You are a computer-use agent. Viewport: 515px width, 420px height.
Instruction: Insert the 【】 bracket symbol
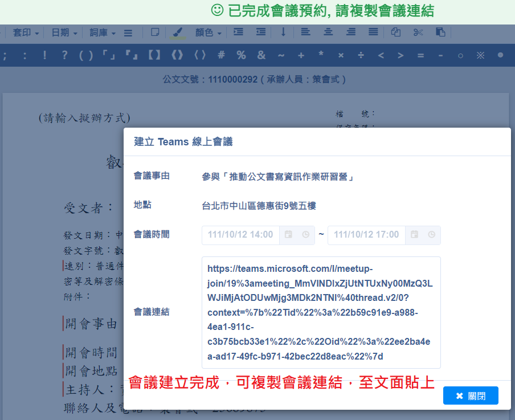(x=154, y=55)
